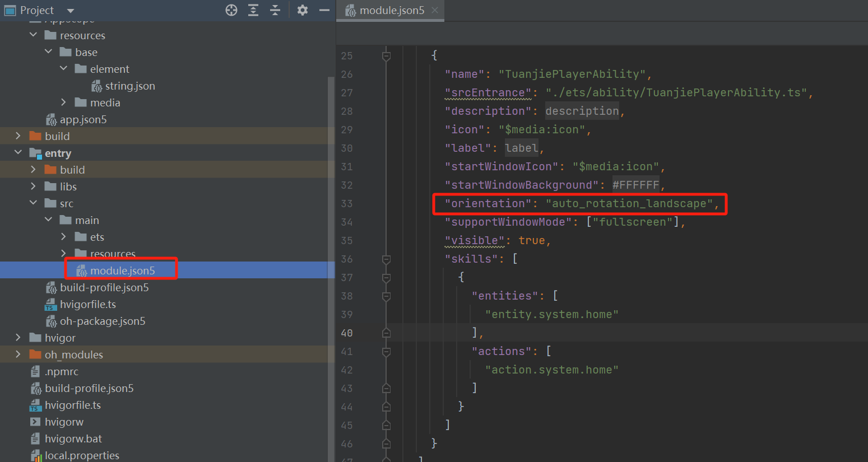The height and width of the screenshot is (462, 868).
Task: Hide the Project panel with minus icon
Action: point(324,10)
